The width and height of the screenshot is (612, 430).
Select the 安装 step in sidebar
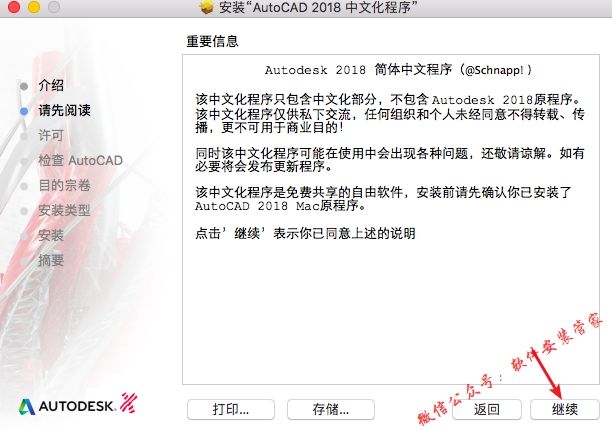point(51,235)
